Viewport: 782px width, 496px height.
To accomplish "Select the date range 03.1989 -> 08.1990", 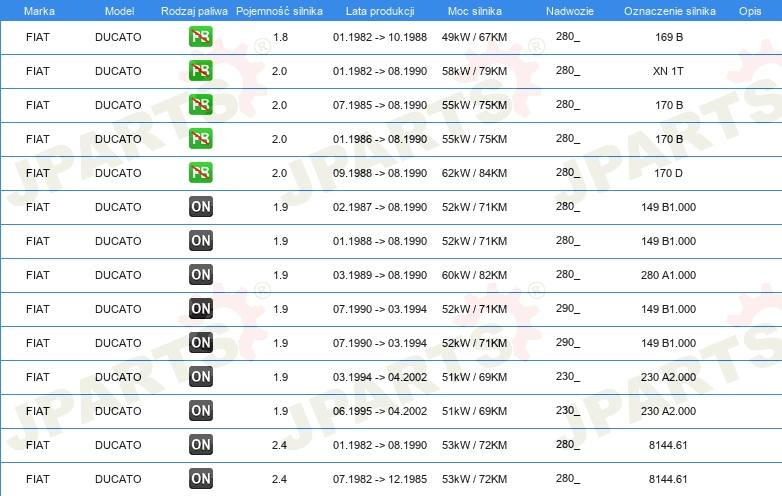I will tap(380, 275).
